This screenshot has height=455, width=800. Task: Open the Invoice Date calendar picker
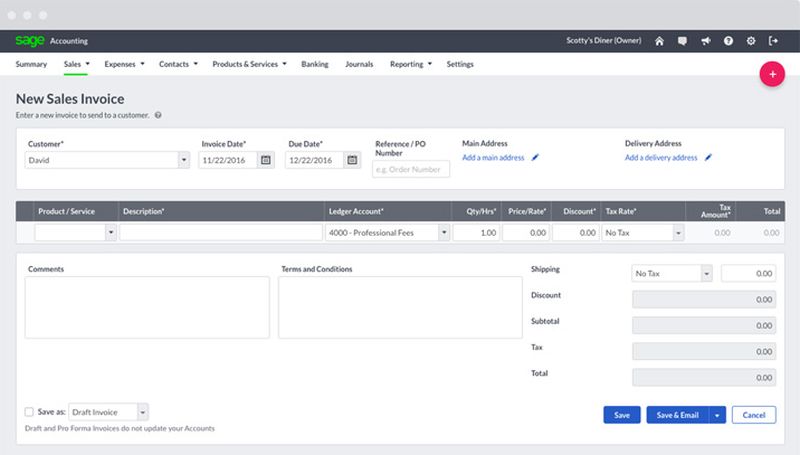coord(266,160)
